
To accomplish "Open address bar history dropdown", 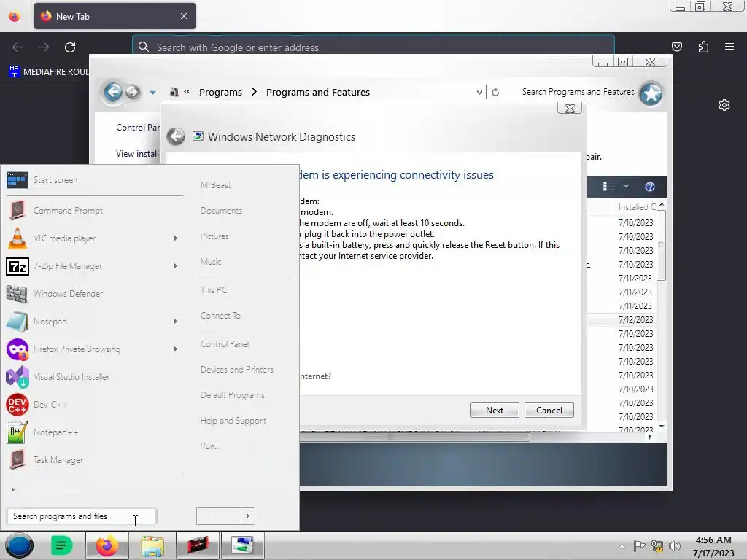I will (x=479, y=93).
